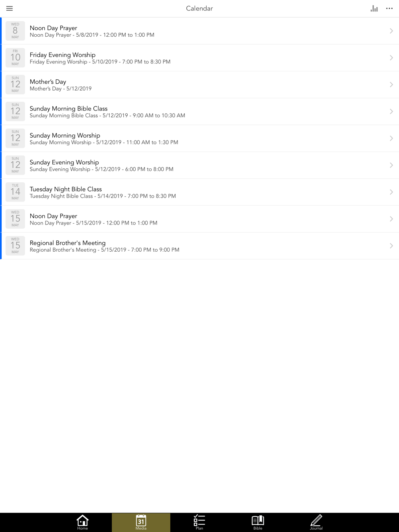Switch to the Plan tab

pos(199,522)
